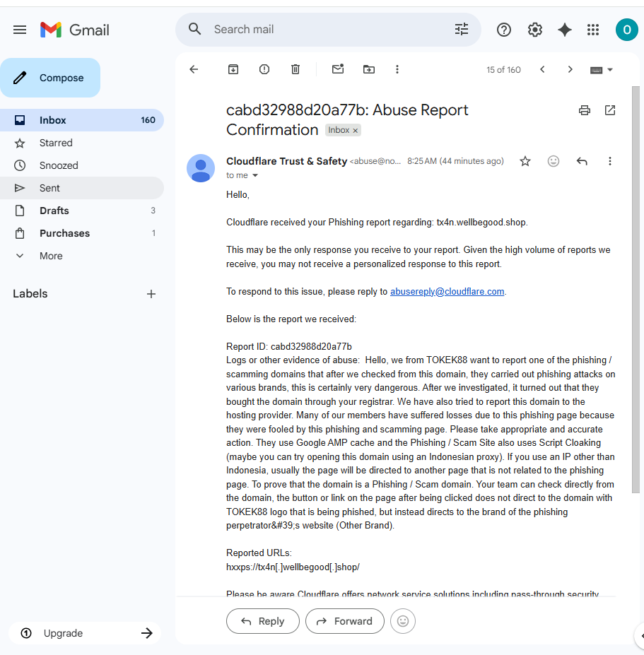Open the Support help icon
Viewport: 644px width, 655px height.
pos(504,30)
